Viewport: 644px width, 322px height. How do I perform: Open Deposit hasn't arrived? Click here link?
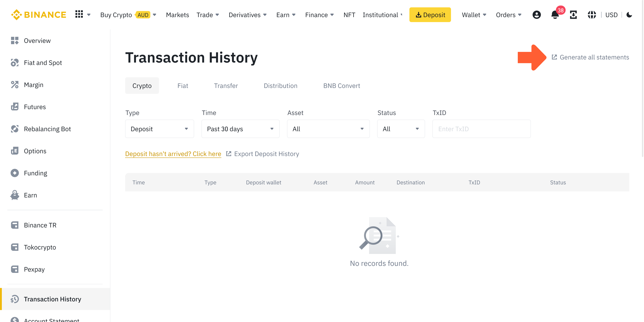173,154
